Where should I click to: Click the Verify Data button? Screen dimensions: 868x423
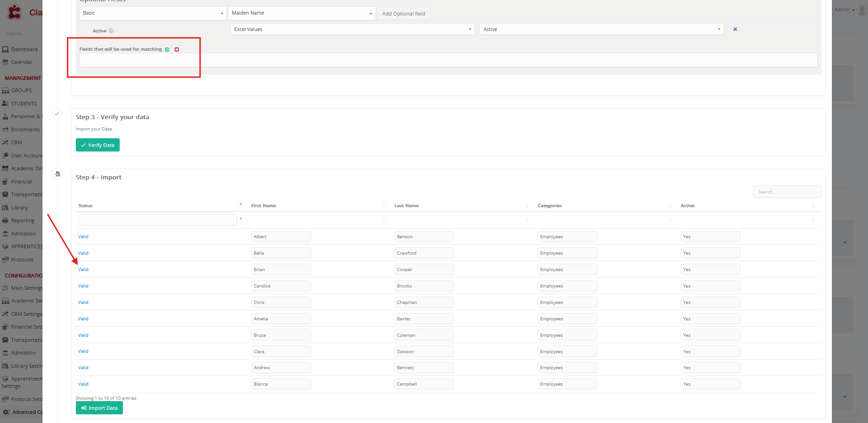[x=97, y=145]
